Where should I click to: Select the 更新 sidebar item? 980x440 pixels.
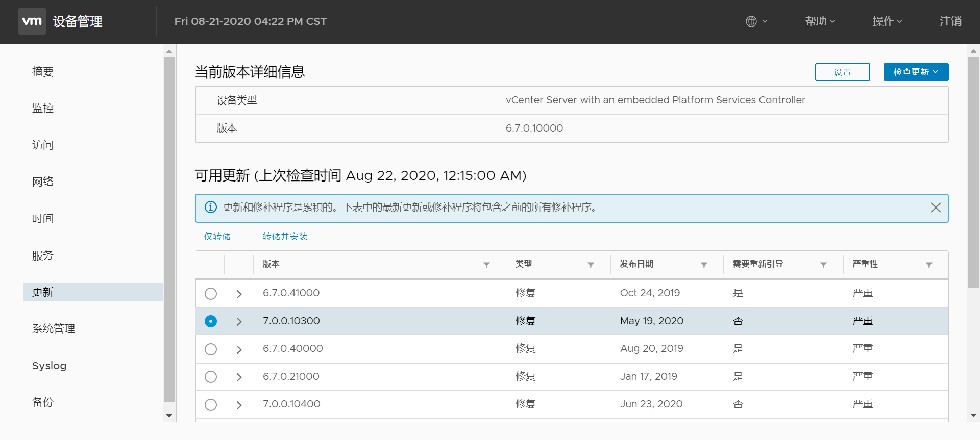coord(92,292)
